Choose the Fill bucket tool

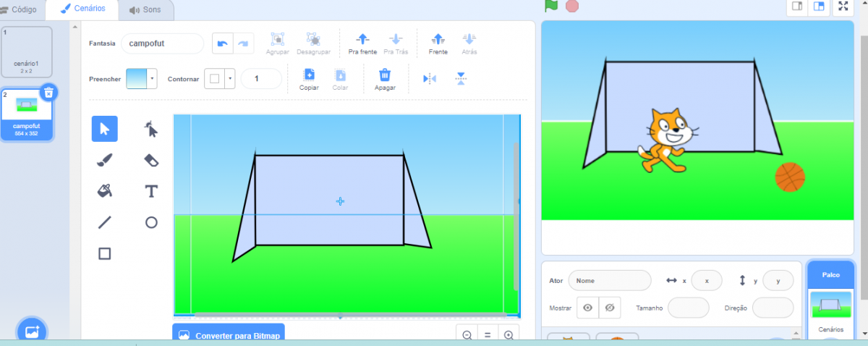104,191
